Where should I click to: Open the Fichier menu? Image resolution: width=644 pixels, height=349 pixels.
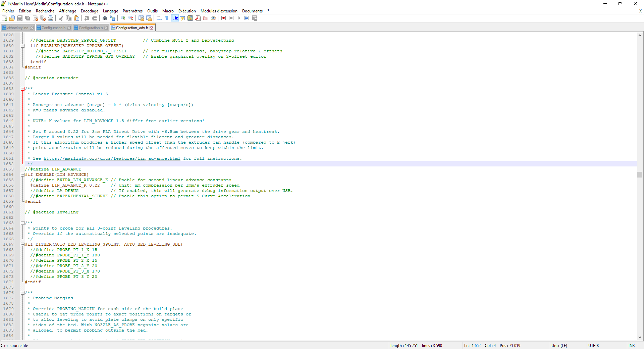point(8,11)
